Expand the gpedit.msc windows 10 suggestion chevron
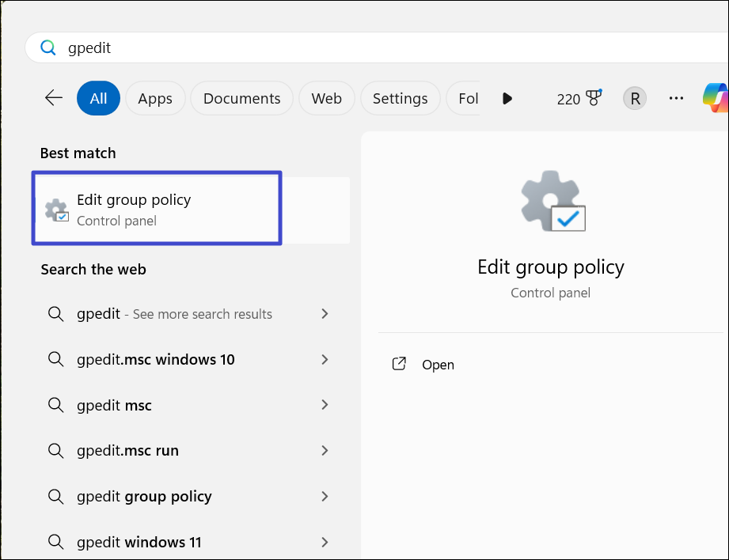 [325, 360]
